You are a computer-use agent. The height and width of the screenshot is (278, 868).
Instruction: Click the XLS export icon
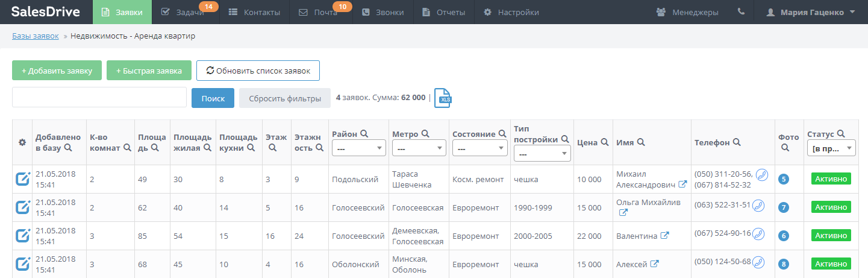click(x=443, y=98)
